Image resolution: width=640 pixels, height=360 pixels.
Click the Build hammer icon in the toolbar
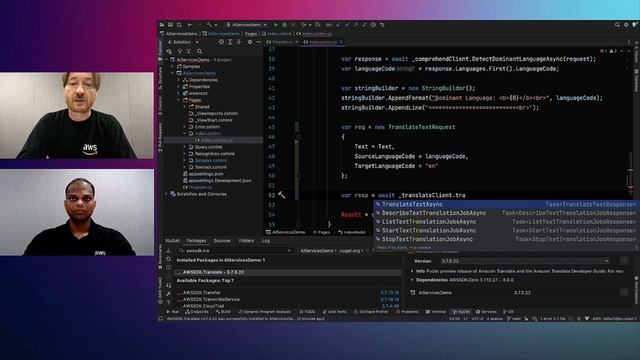tap(209, 25)
